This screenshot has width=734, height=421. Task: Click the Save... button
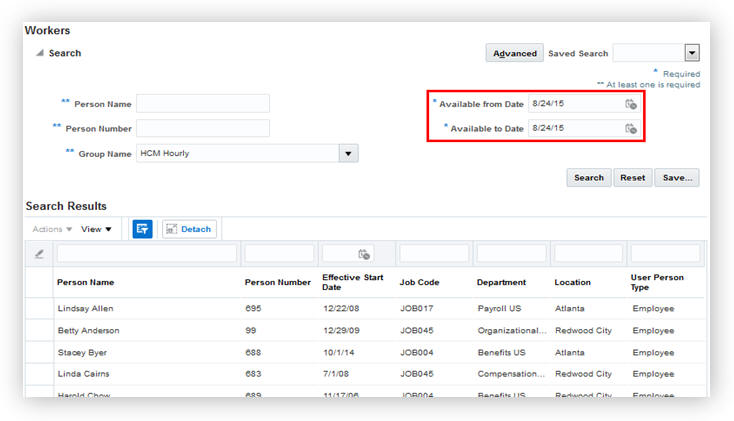click(677, 177)
